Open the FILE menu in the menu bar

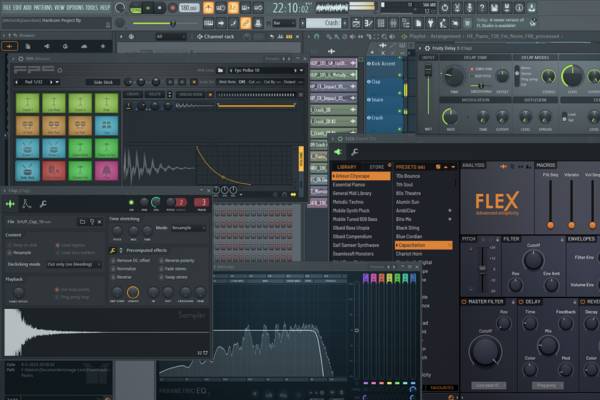[7, 7]
